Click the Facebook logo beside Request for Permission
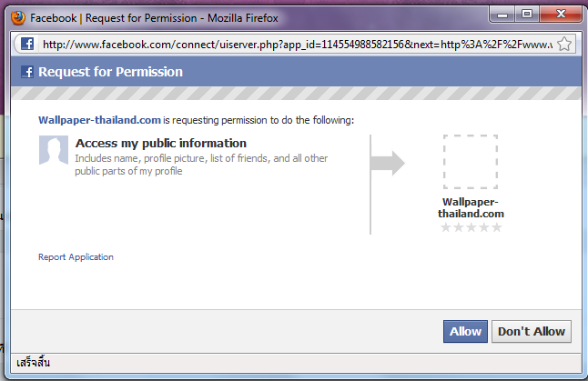 pos(28,72)
